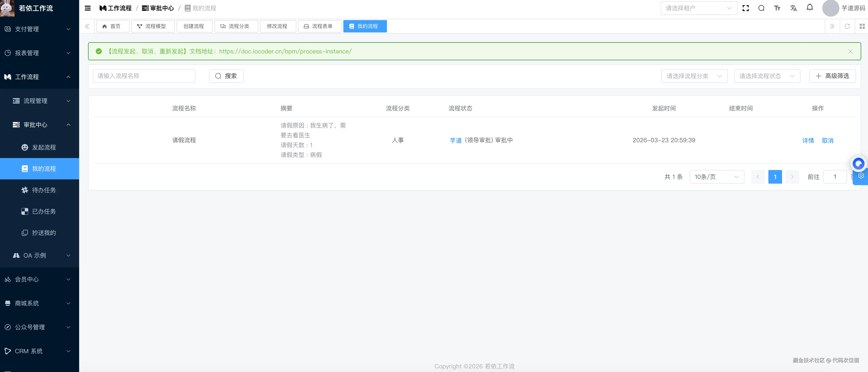Open the 请选择流程状态 dropdown

pos(767,76)
